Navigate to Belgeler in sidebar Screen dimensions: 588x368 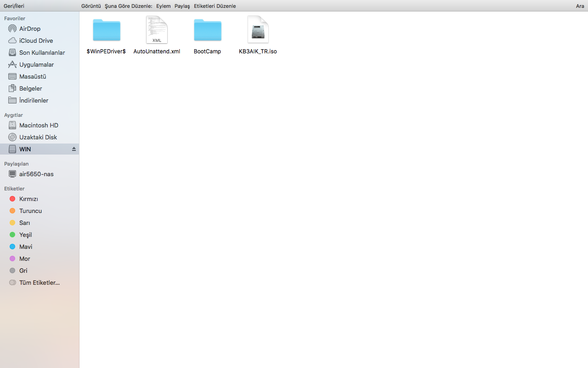tap(31, 88)
